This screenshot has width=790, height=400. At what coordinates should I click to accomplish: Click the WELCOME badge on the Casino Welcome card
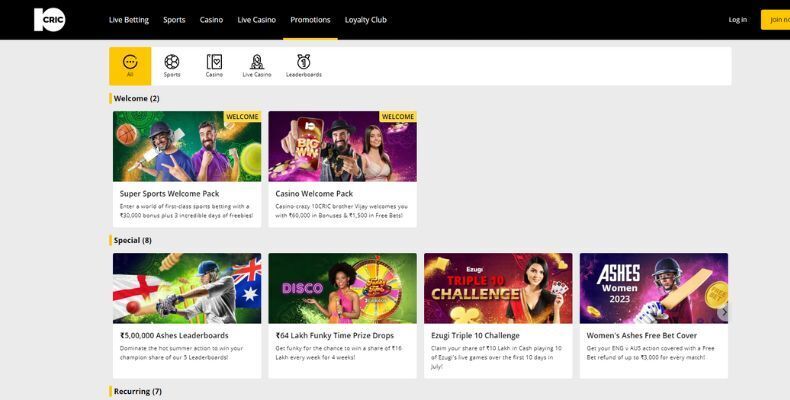(398, 116)
